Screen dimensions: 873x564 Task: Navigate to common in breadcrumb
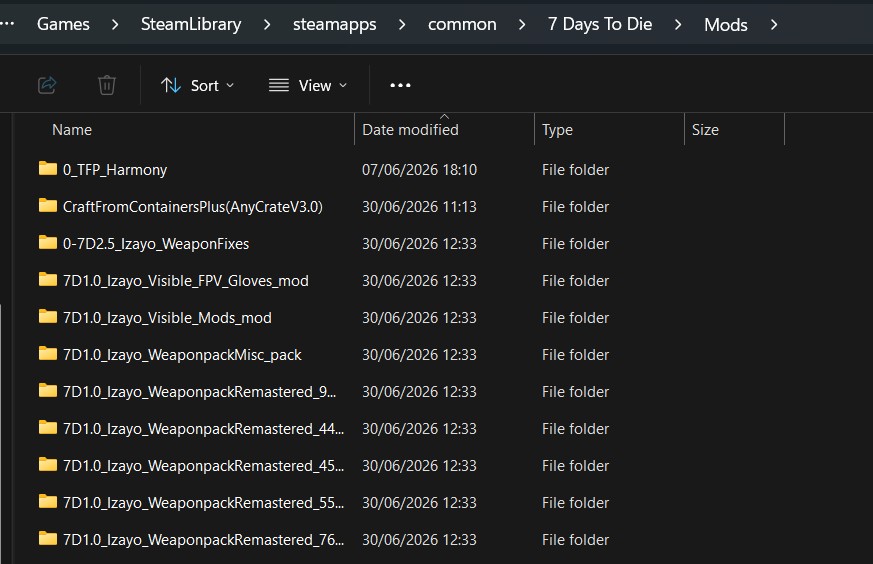[462, 24]
